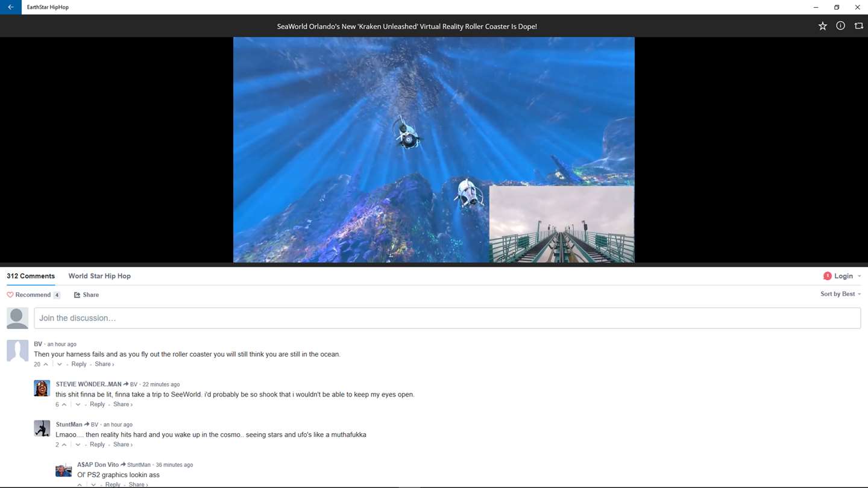
Task: Switch to World Star Hip Hop tab
Action: 99,276
